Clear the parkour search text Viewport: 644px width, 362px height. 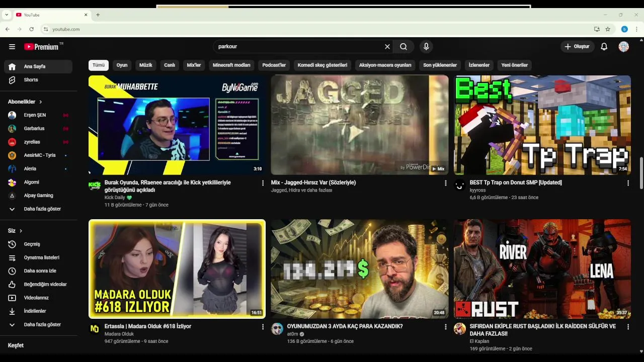(x=387, y=47)
